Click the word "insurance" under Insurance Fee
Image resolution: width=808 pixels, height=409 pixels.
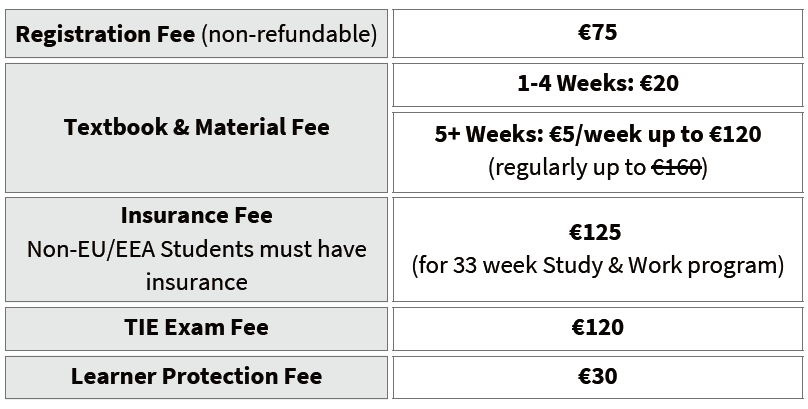196,282
